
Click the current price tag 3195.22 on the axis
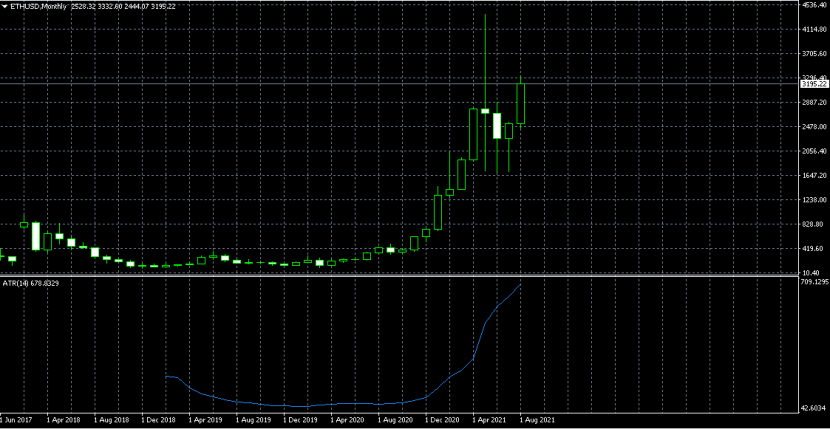point(814,84)
